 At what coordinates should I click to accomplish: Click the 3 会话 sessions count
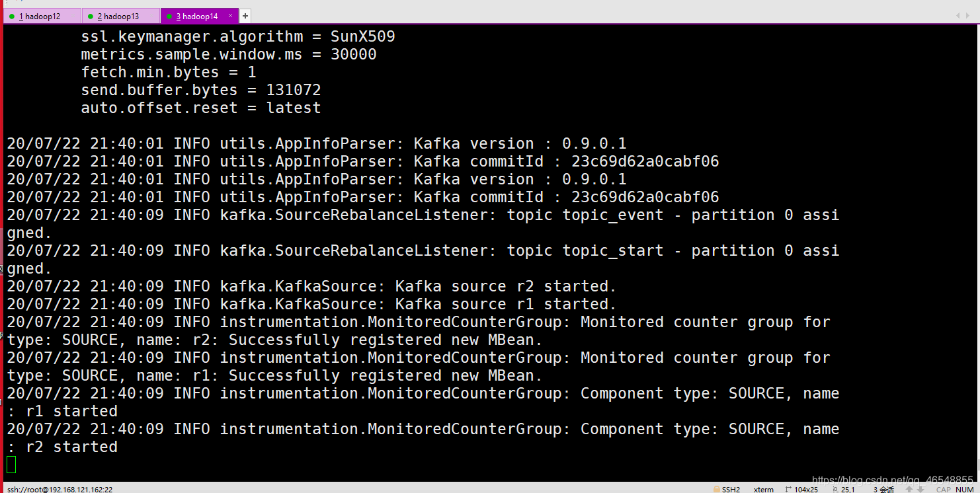click(883, 490)
